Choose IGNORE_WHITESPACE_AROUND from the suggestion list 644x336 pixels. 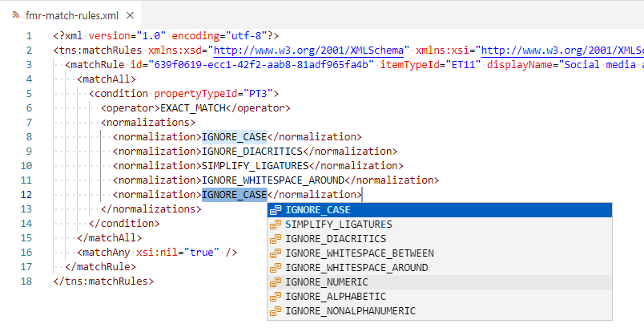440,268
